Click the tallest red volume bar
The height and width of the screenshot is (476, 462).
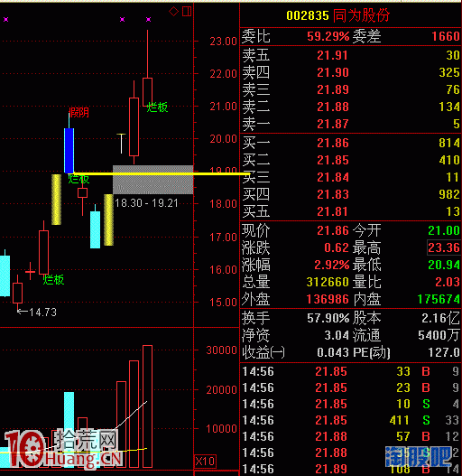(x=147, y=406)
